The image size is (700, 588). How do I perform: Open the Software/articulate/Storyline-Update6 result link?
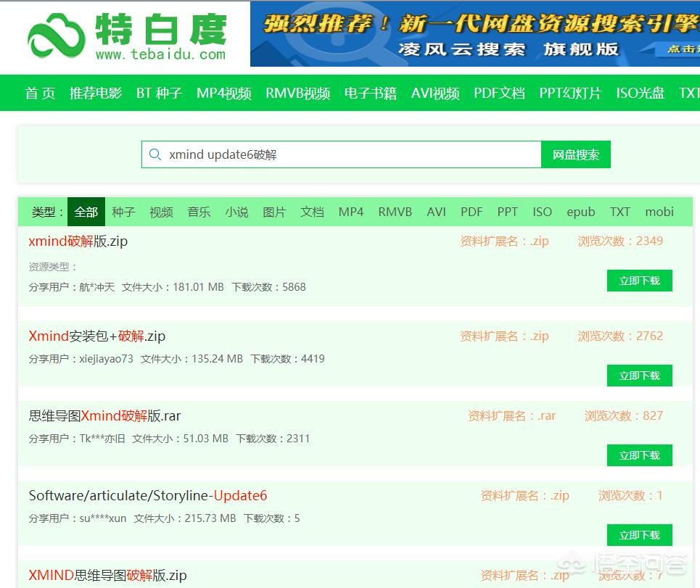tap(148, 496)
